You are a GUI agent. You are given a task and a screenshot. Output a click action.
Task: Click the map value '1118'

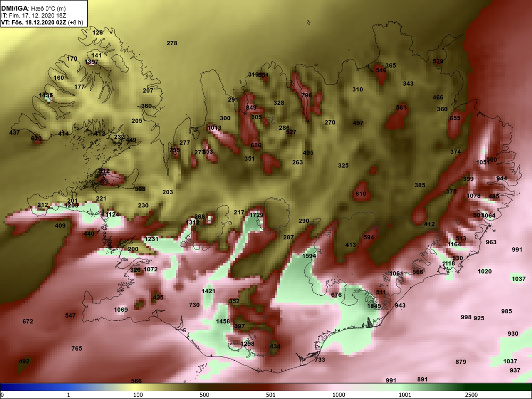(x=448, y=264)
